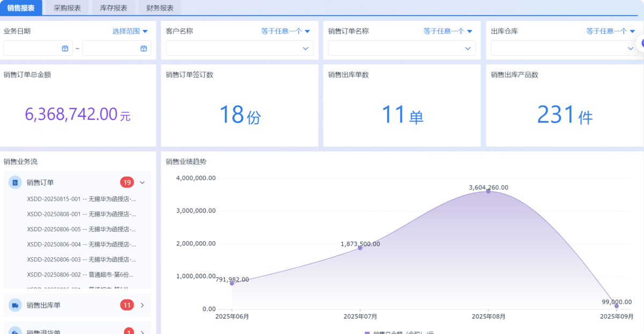Click the 销售订单总金额 value 6,368,742.00
The image size is (644, 334).
coord(77,114)
